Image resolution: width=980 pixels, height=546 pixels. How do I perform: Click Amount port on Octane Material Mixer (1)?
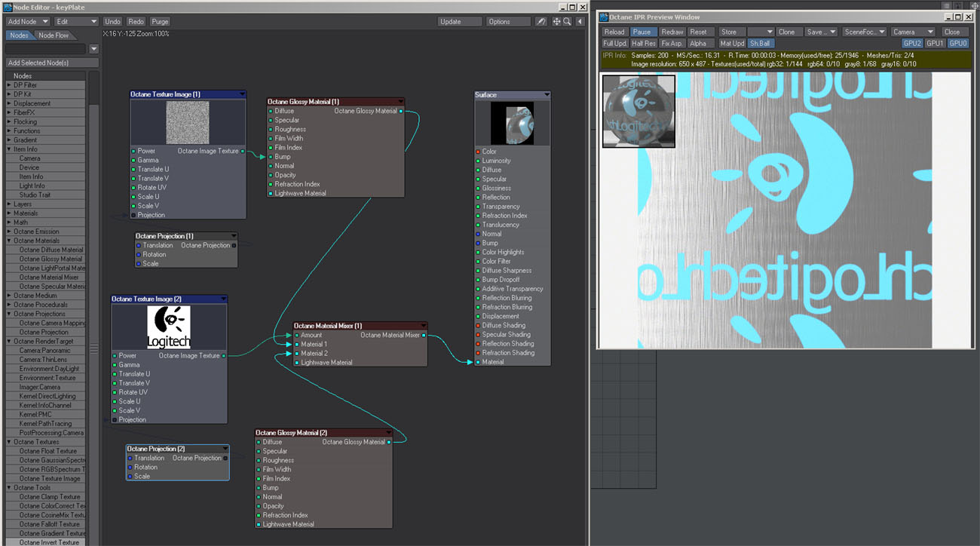297,335
